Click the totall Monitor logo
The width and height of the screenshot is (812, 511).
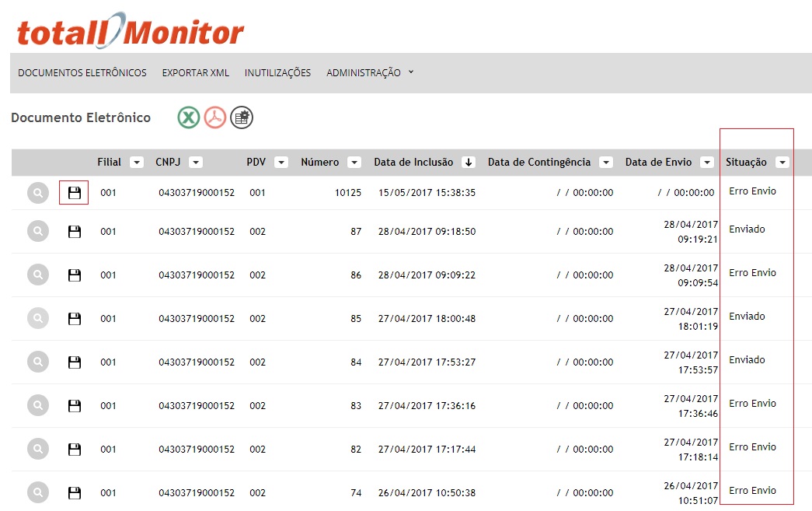(x=130, y=30)
